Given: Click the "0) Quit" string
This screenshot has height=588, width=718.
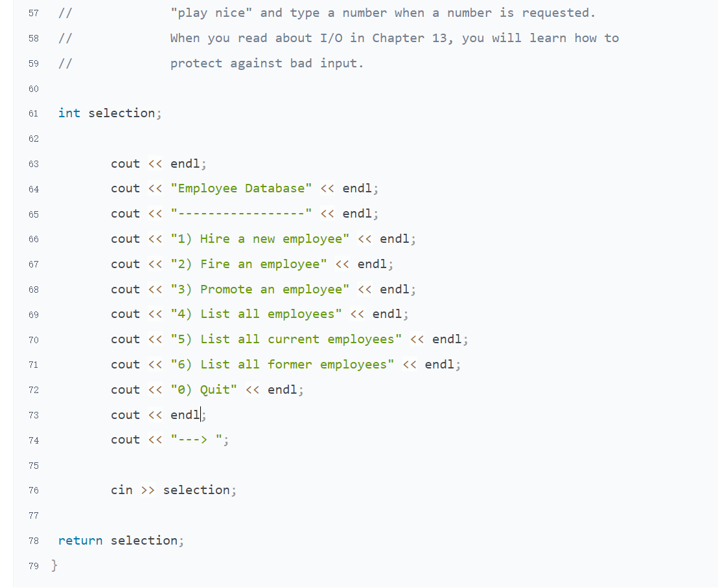Looking at the screenshot, I should pos(203,390).
